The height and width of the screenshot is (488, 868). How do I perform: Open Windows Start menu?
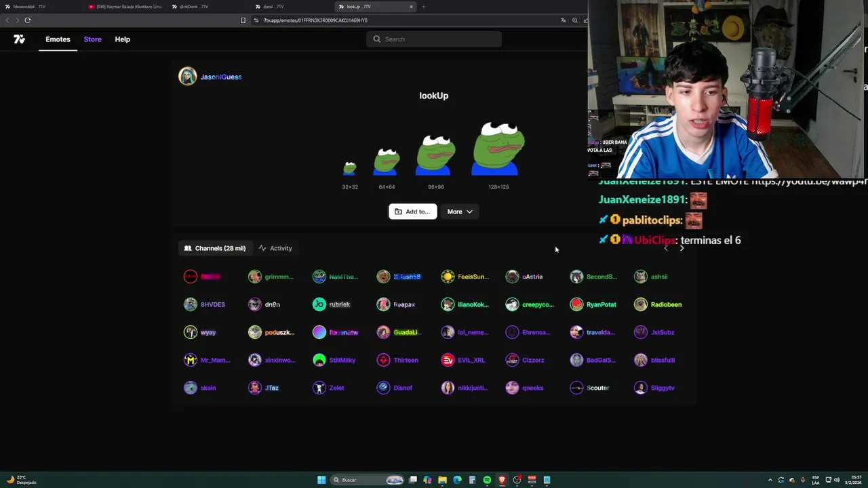point(321,480)
